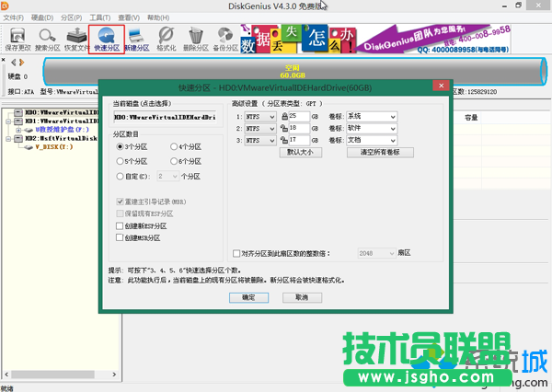
Task: Click the 60.0GB free space disk bar
Action: (x=295, y=72)
